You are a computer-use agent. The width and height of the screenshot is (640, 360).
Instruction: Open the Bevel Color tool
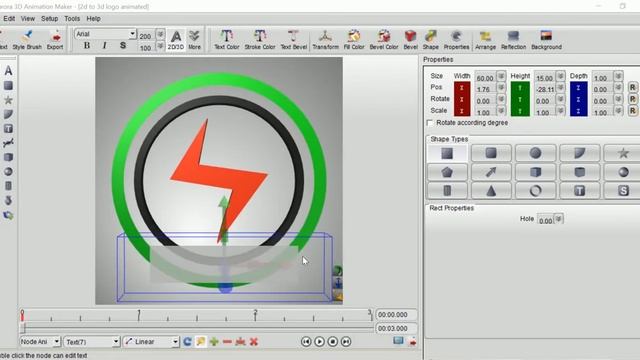pos(384,40)
